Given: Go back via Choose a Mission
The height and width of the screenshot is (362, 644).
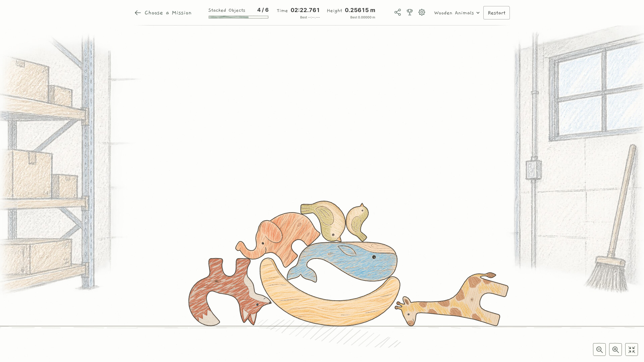Looking at the screenshot, I should [163, 13].
